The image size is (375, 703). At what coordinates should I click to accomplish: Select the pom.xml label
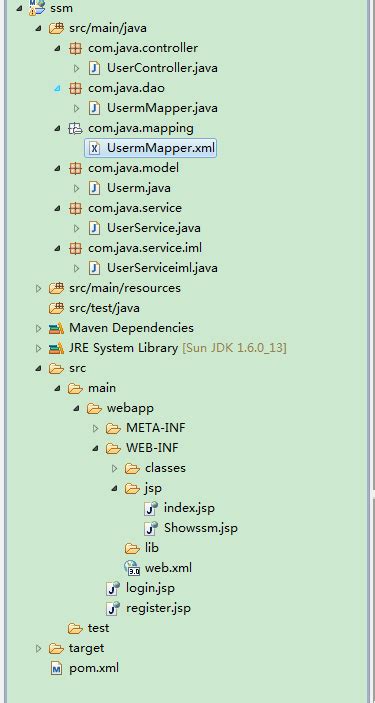pos(94,668)
